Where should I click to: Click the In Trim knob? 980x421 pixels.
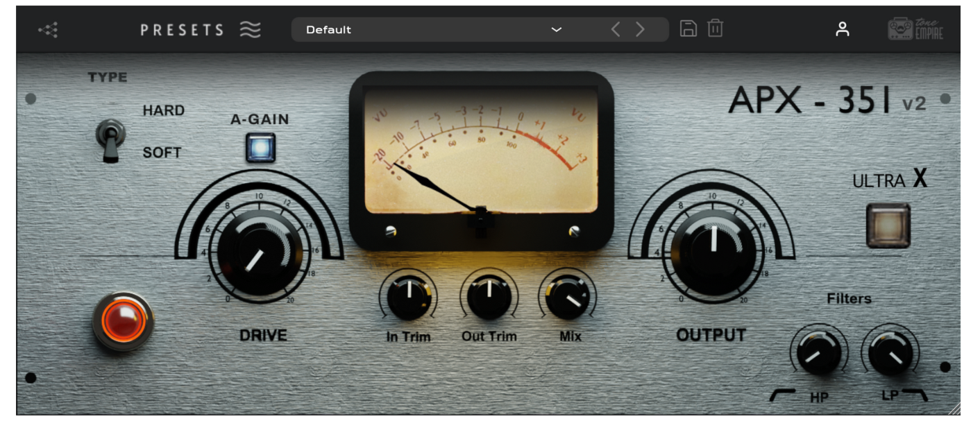click(408, 298)
